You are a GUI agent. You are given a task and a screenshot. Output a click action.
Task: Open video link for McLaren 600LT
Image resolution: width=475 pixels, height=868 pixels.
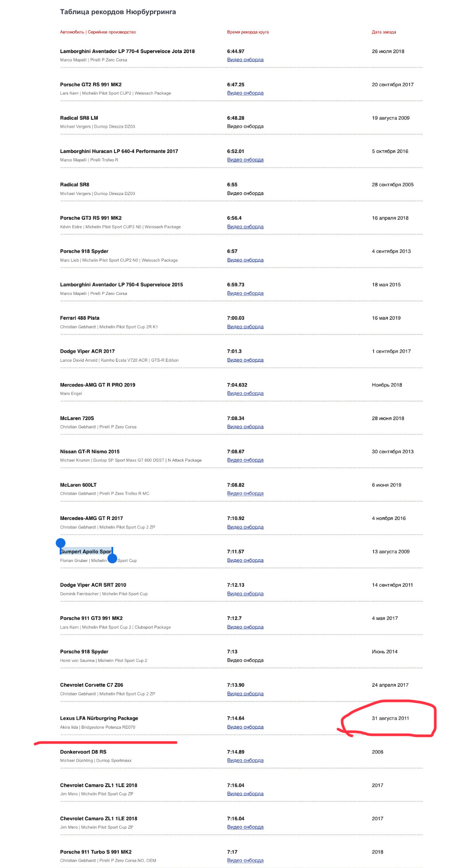pyautogui.click(x=245, y=493)
